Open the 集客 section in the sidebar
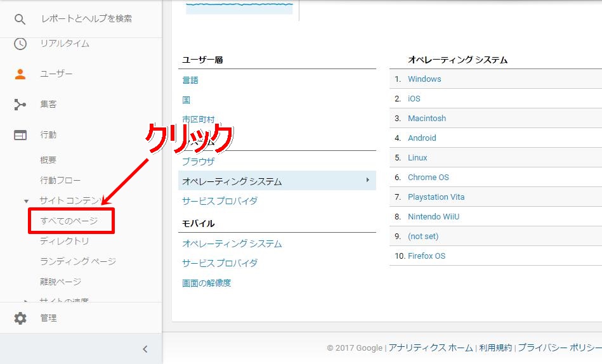Image resolution: width=602 pixels, height=364 pixels. tap(48, 105)
